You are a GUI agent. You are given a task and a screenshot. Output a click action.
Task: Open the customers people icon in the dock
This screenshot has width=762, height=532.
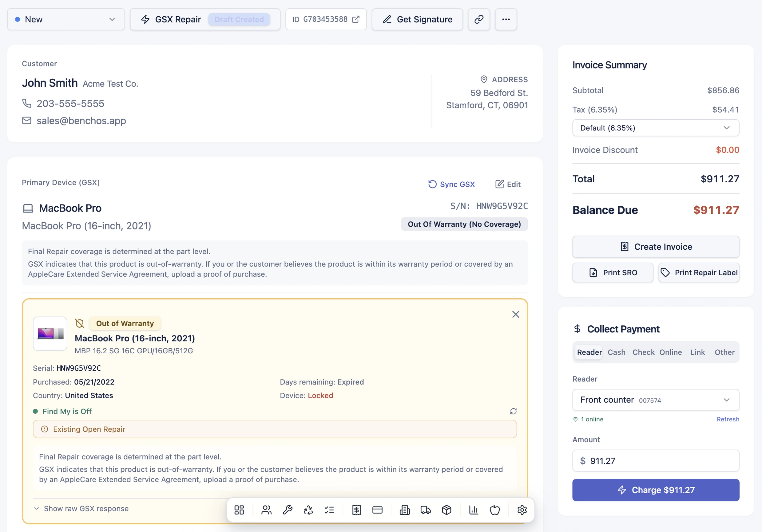(267, 510)
